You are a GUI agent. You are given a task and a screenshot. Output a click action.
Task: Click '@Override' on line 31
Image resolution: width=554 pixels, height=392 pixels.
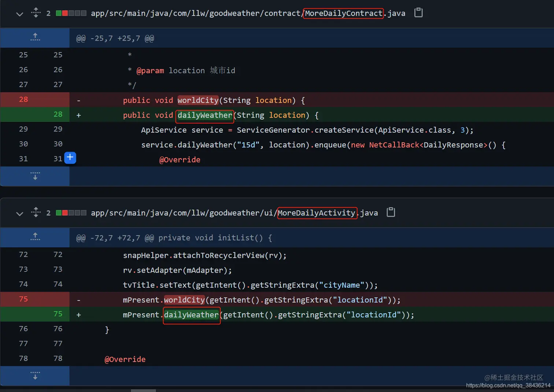point(180,160)
